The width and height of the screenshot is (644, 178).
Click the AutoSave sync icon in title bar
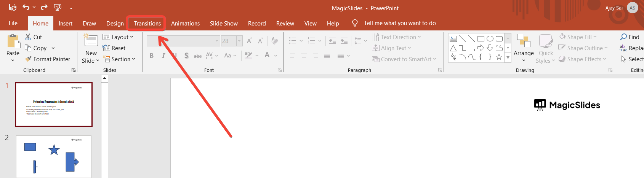click(x=13, y=7)
